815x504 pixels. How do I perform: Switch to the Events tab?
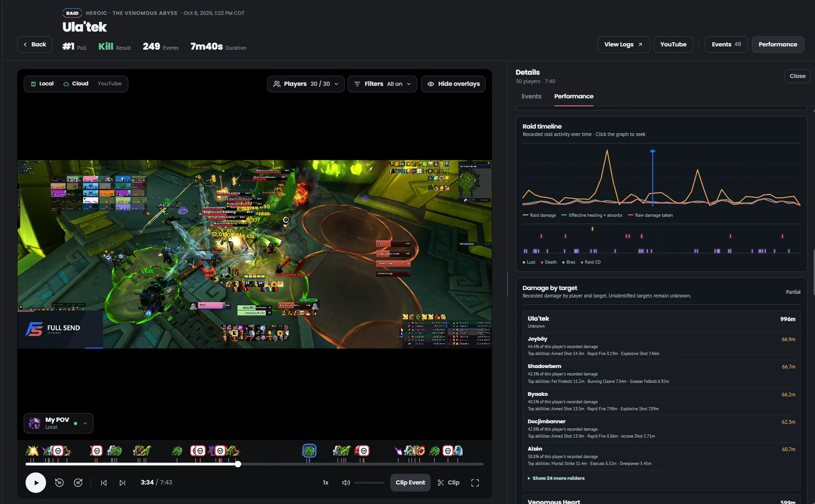(531, 96)
